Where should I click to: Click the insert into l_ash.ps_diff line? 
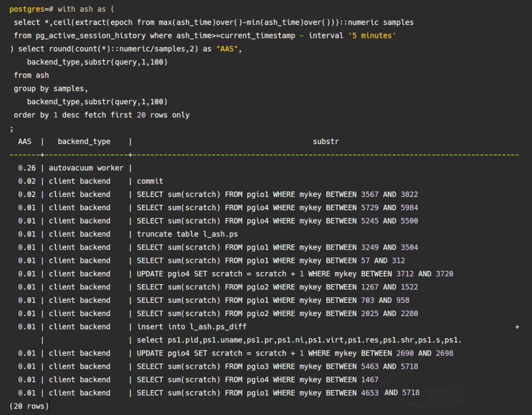point(192,327)
